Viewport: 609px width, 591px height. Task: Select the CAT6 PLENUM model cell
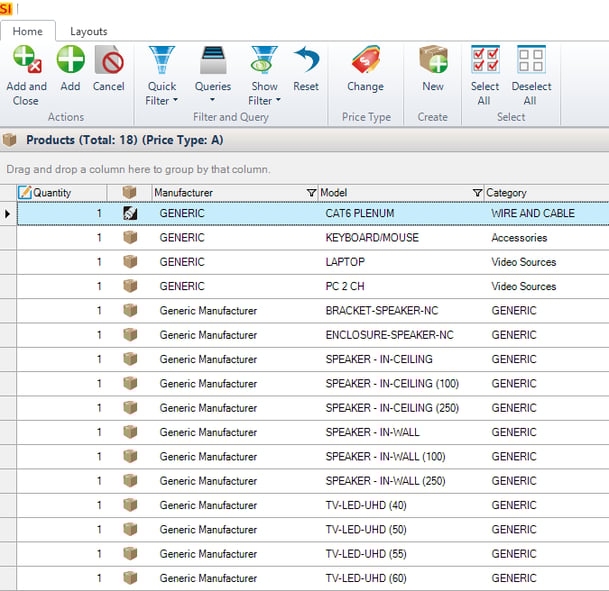click(x=401, y=213)
